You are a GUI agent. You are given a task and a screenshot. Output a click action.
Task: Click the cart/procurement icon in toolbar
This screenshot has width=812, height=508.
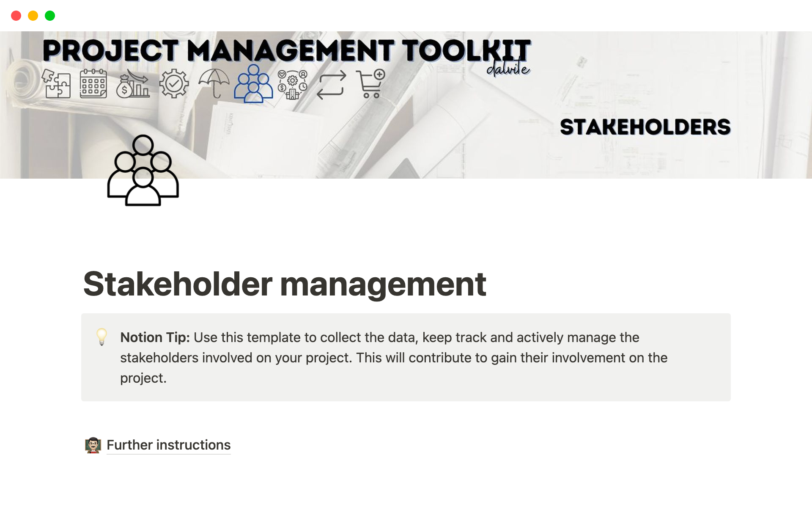[370, 84]
